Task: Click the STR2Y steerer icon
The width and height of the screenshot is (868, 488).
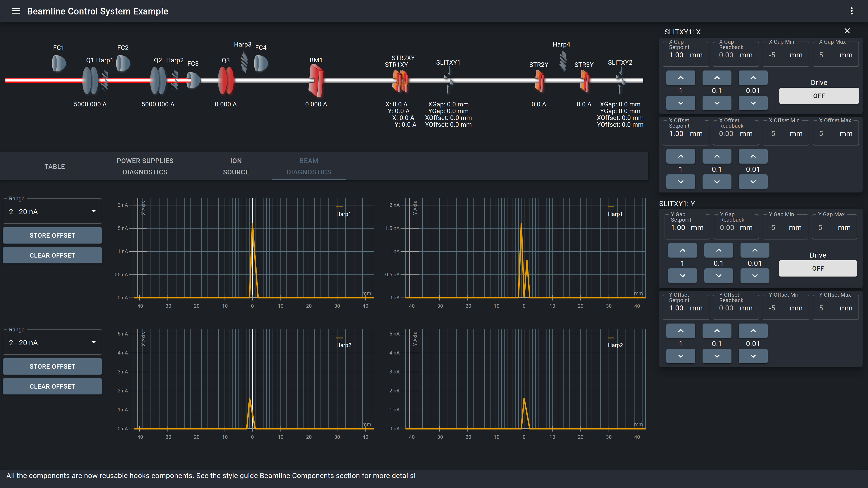Action: point(539,82)
